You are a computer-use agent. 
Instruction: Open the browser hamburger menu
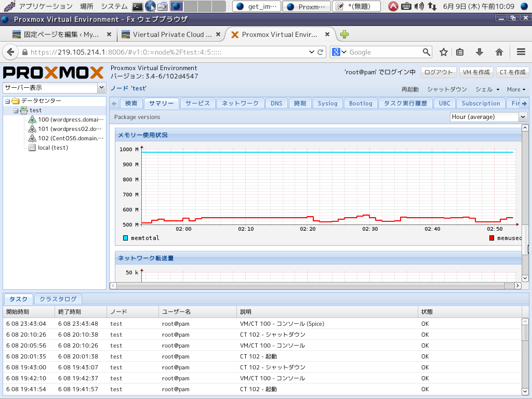521,52
